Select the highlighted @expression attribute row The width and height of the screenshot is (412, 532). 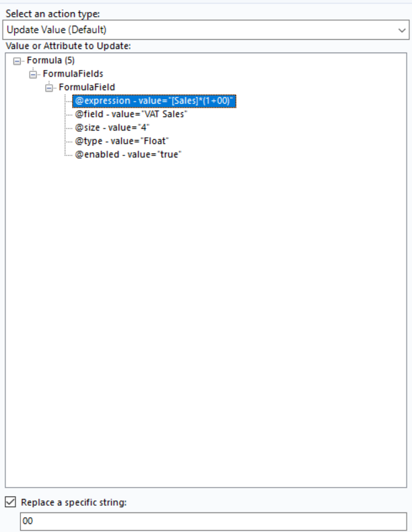click(154, 101)
